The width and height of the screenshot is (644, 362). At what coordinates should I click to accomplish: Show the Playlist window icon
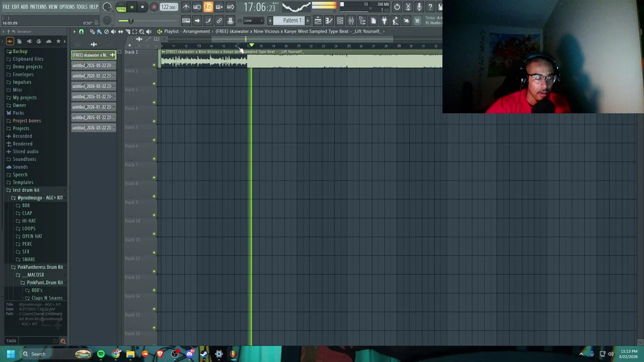point(318,21)
